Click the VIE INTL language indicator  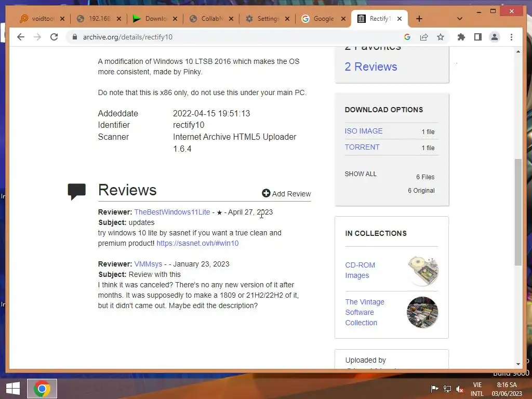[x=477, y=389]
